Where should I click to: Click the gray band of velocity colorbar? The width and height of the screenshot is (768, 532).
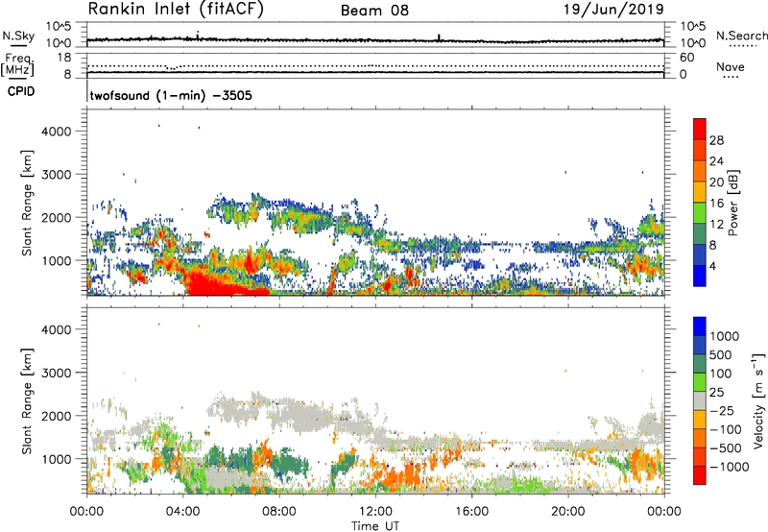point(700,400)
